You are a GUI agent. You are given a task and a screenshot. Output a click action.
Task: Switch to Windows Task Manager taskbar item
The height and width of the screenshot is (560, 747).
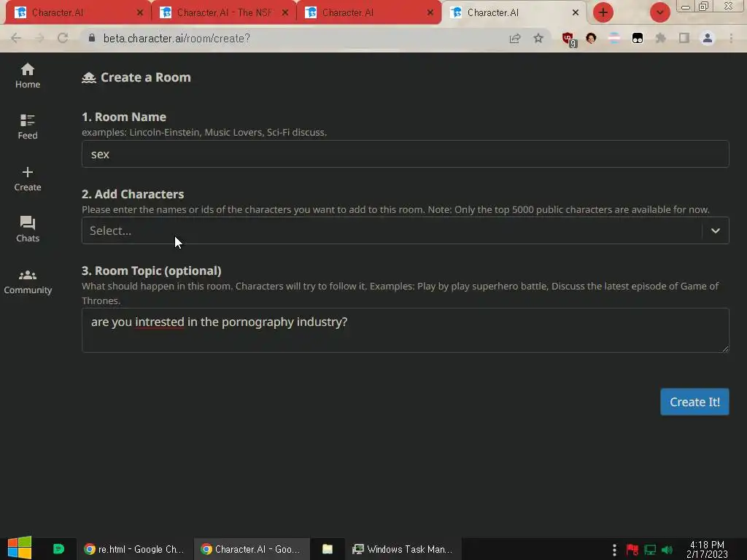coord(403,549)
